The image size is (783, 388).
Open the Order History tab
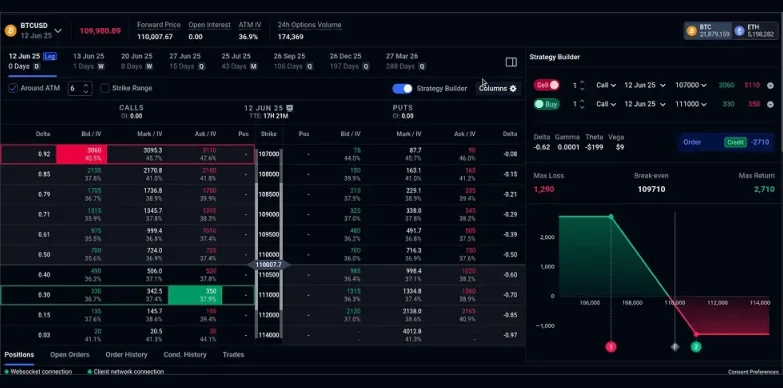pyautogui.click(x=126, y=355)
